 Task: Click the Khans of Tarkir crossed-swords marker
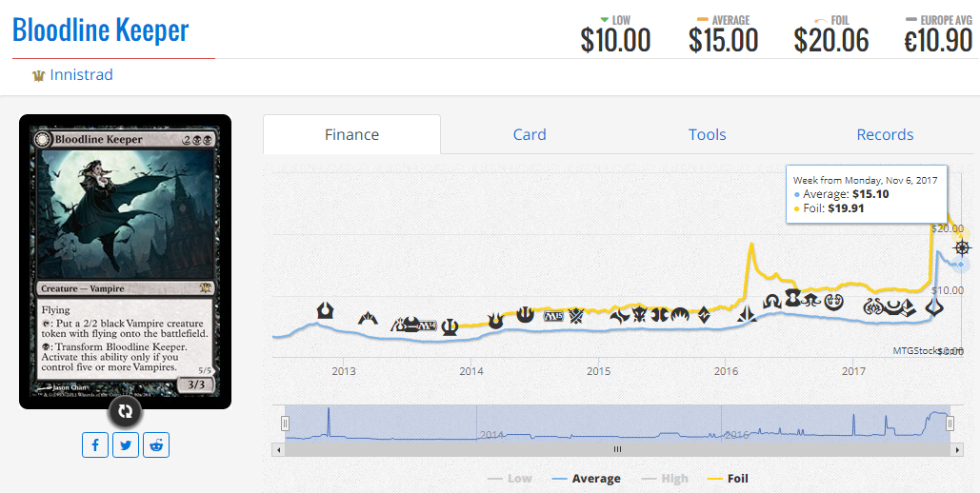(x=575, y=317)
